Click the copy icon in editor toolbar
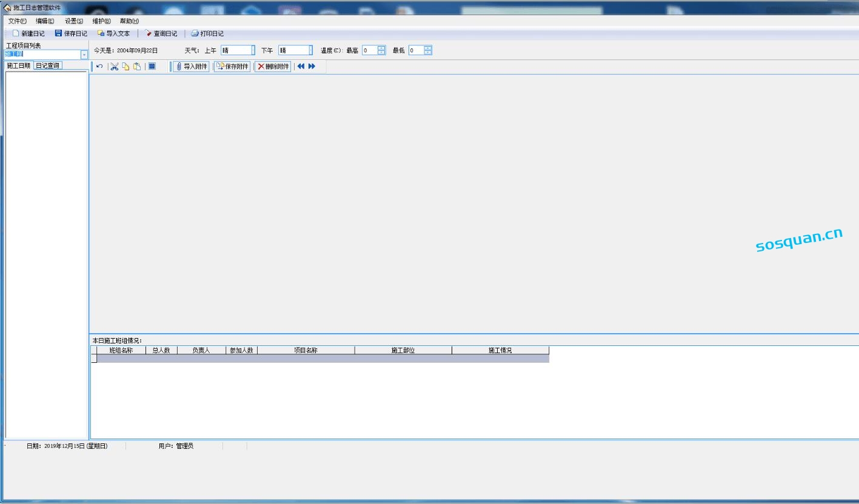The width and height of the screenshot is (859, 504). pyautogui.click(x=125, y=67)
